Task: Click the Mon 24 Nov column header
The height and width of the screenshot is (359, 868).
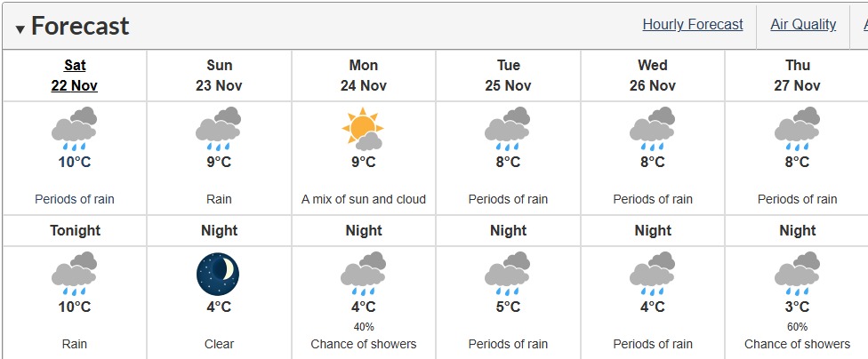Action: point(363,76)
